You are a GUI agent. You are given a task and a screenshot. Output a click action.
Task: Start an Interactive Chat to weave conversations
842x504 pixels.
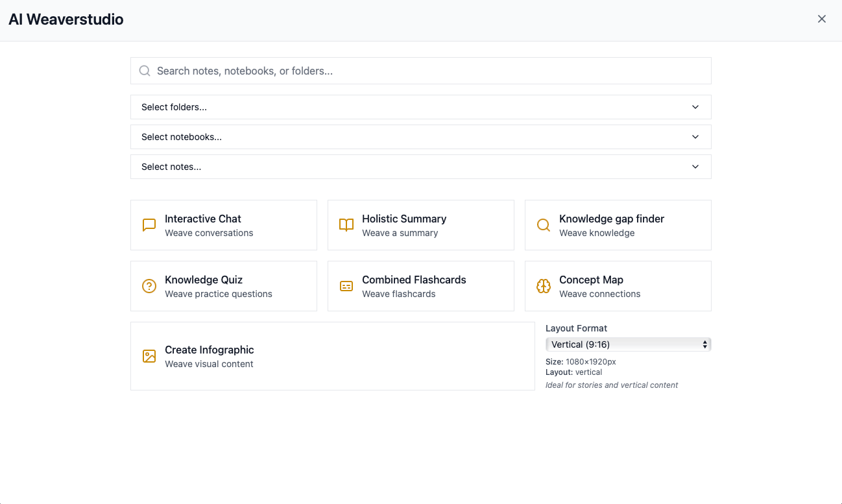click(x=223, y=224)
